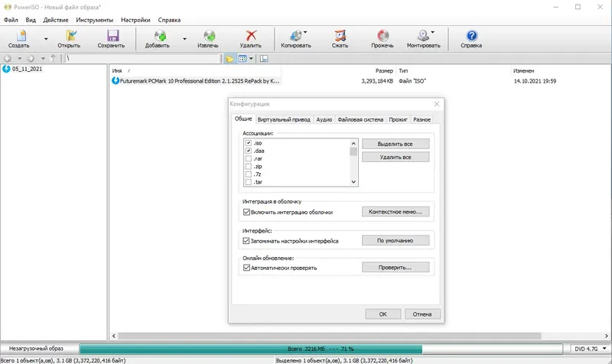Screen dimensions: 612x364
Task: Click the Выделить все button
Action: (396, 144)
